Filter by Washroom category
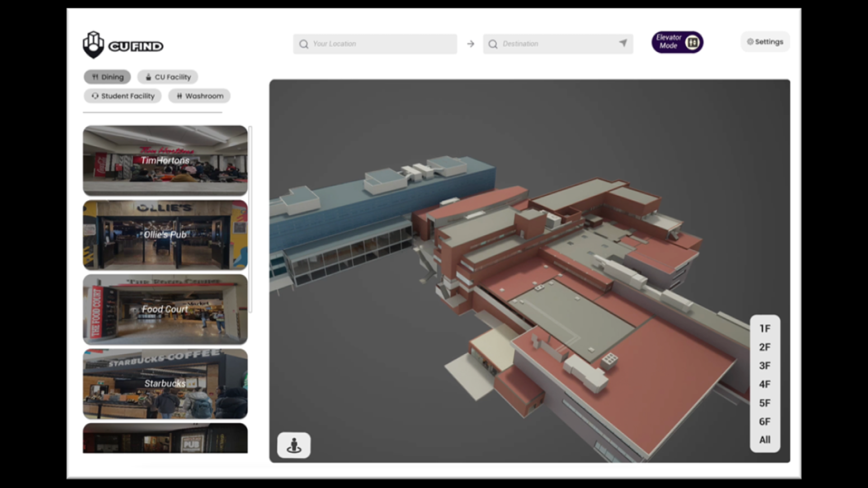This screenshot has height=488, width=868. 199,96
